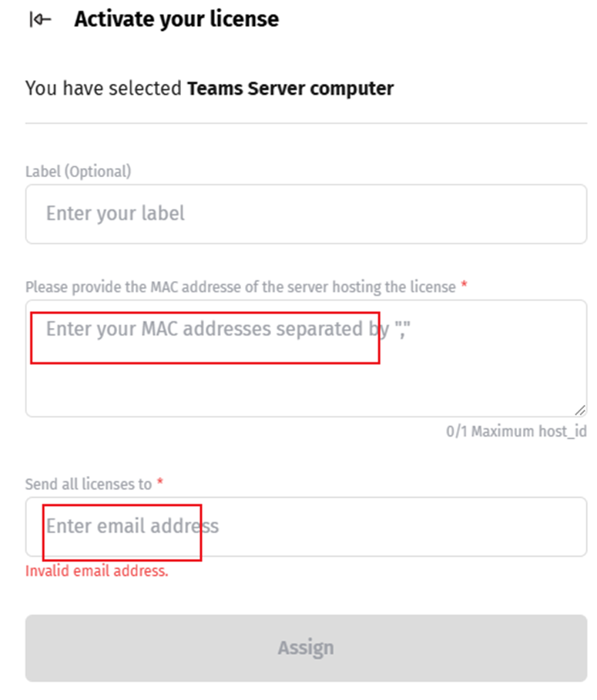597x700 pixels.
Task: Click the '0/1 Maximum host_id' counter
Action: click(516, 431)
